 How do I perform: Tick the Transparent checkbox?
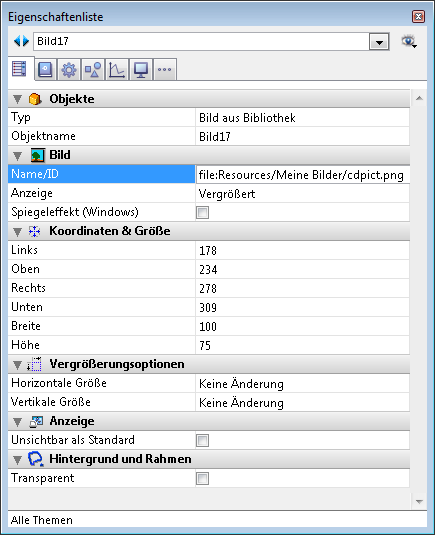pos(202,478)
